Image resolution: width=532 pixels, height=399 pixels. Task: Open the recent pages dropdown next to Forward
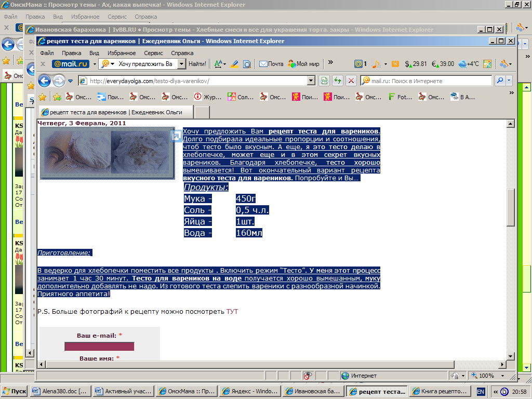tap(70, 81)
